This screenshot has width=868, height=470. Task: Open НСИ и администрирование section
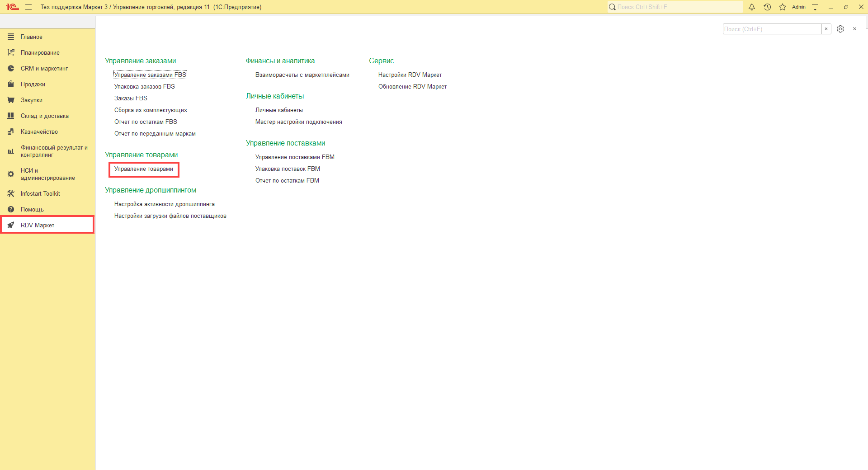point(47,174)
